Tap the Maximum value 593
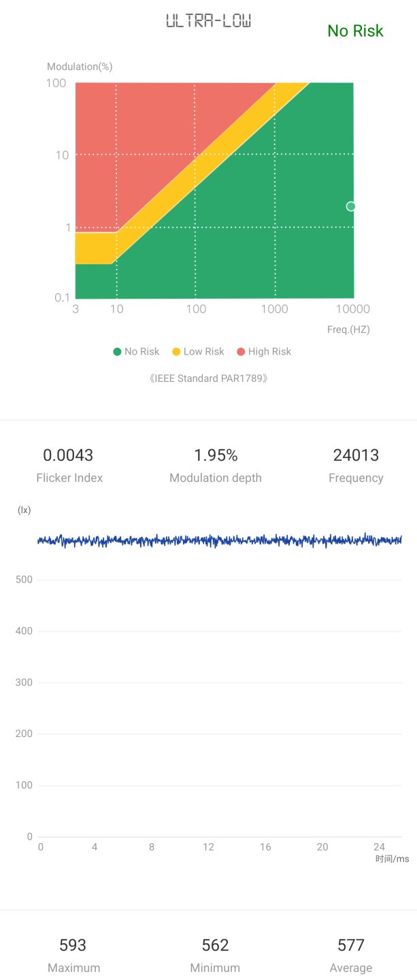This screenshot has width=417, height=980. pos(73,945)
